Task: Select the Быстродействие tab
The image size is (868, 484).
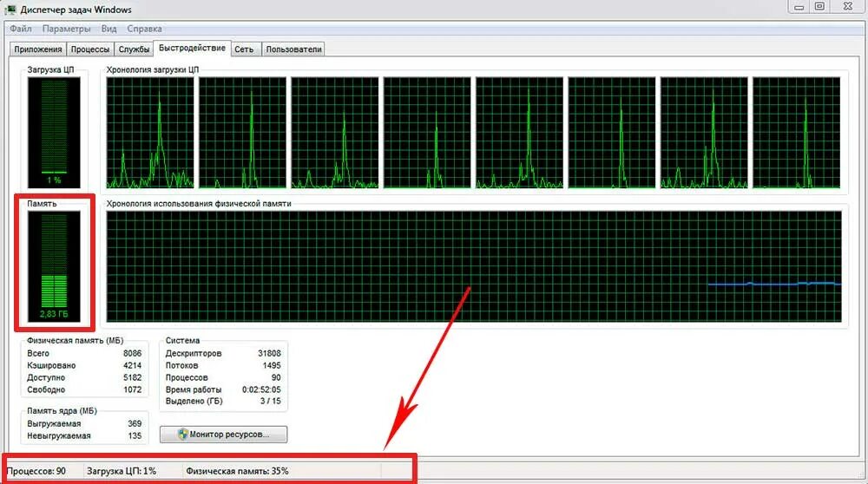Action: (192, 48)
